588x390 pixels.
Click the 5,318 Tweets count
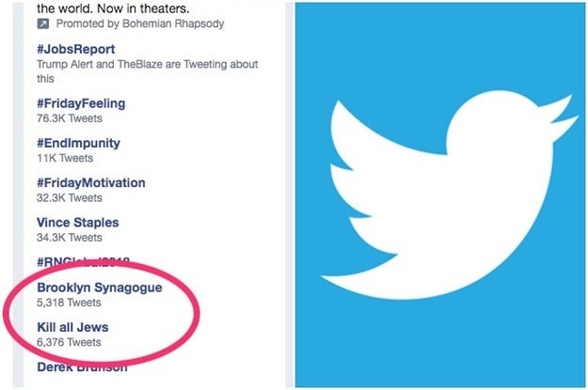[x=69, y=303]
